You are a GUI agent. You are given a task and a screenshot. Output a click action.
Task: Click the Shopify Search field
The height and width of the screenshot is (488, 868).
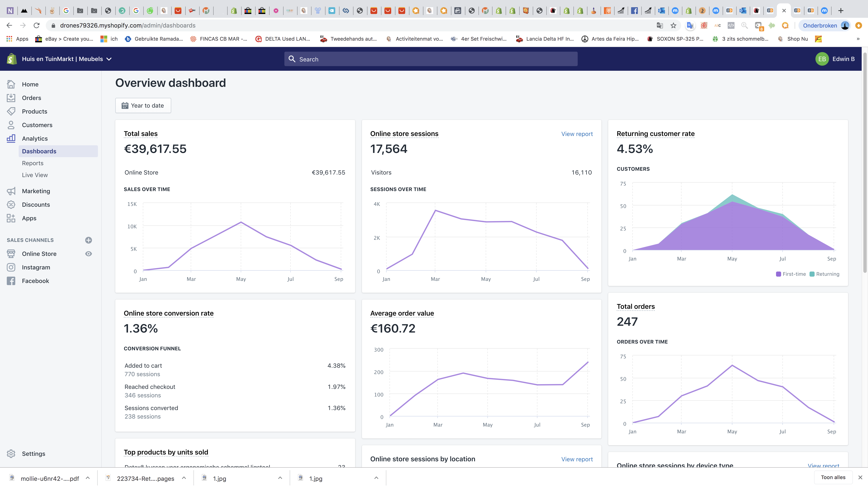(x=431, y=59)
